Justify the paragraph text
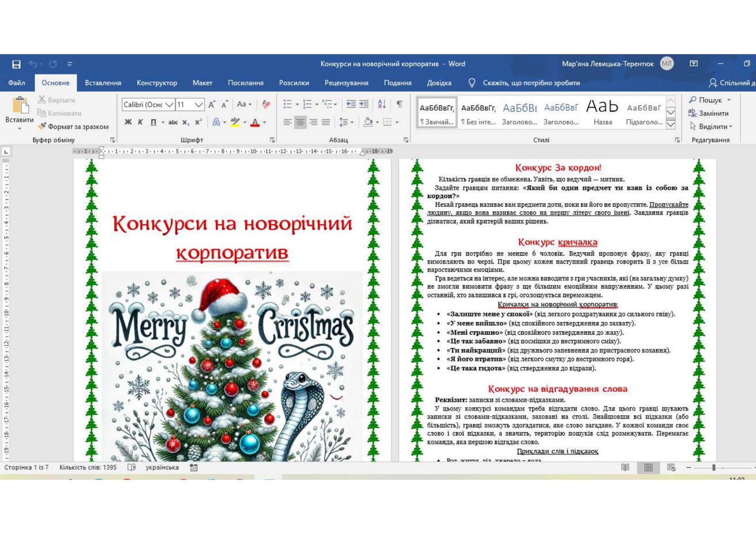The image size is (756, 534). coord(326,122)
